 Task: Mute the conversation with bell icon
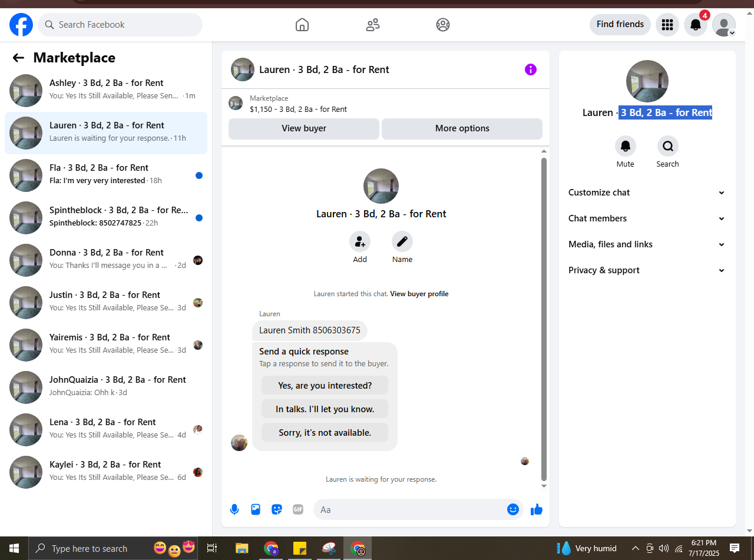(626, 146)
